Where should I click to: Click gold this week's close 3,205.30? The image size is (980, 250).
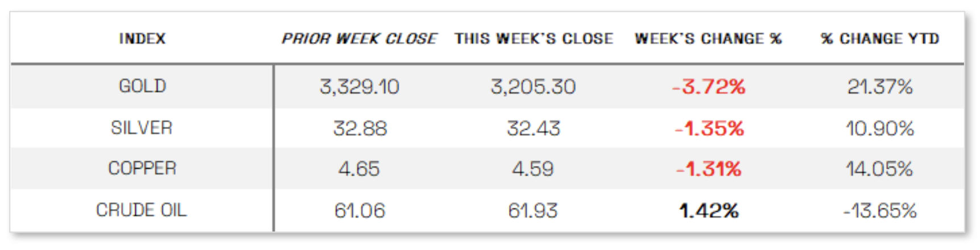pyautogui.click(x=534, y=86)
